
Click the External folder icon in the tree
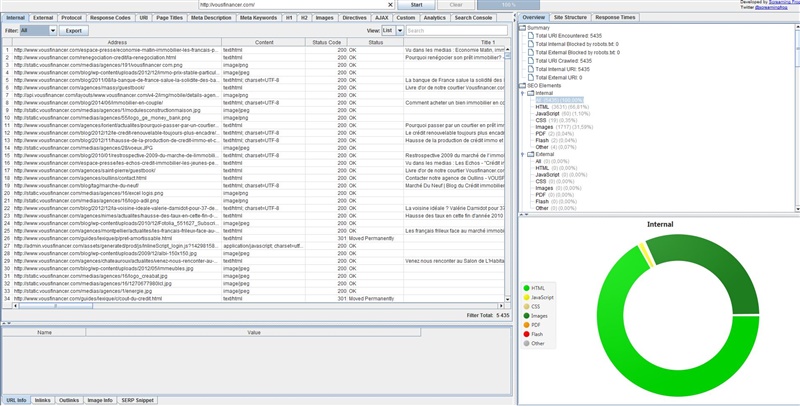tap(531, 154)
